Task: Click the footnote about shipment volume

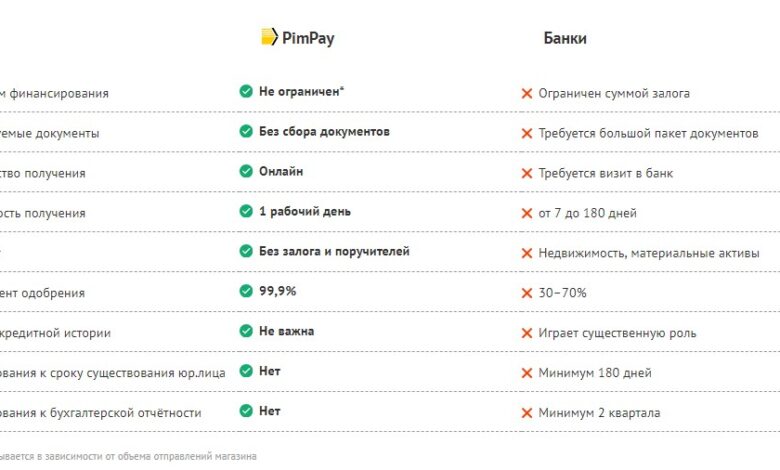Action: (128, 456)
